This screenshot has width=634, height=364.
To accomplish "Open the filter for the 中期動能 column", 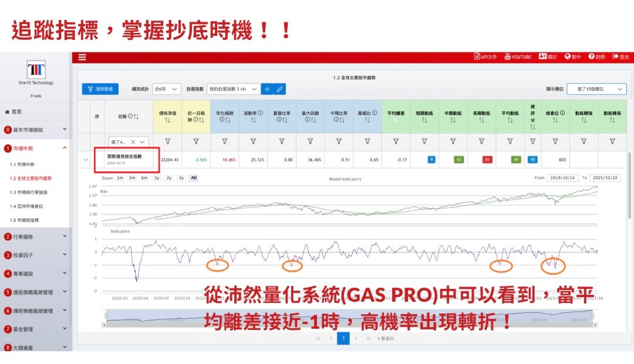I will pyautogui.click(x=453, y=141).
